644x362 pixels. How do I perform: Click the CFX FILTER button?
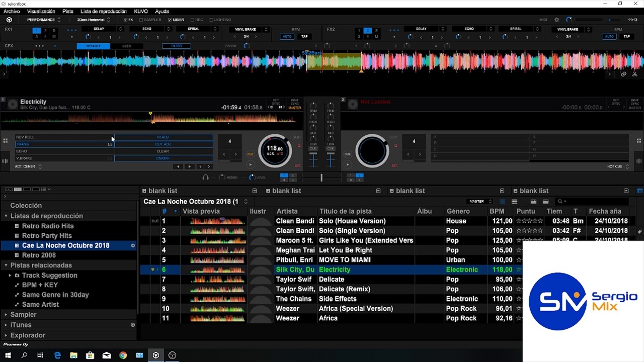coord(176,46)
